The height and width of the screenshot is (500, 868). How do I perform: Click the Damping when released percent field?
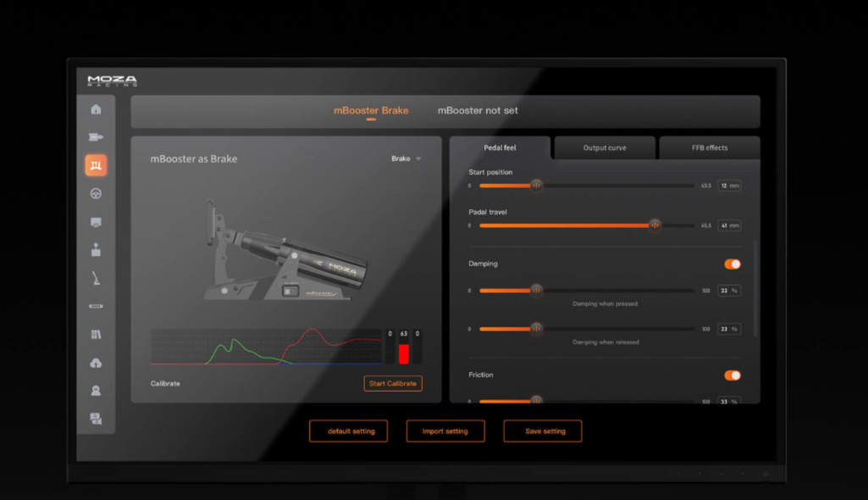coord(729,329)
